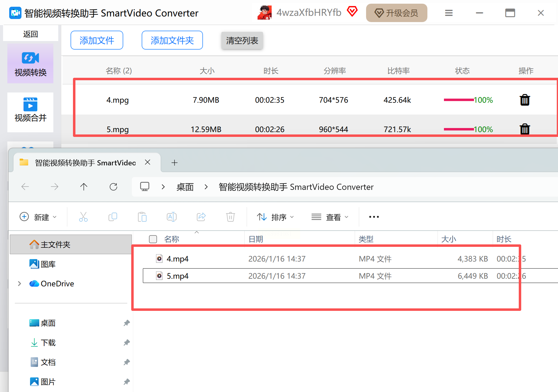Expand the chevron before 桌面 in address bar
This screenshot has height=392, width=558.
pos(163,187)
